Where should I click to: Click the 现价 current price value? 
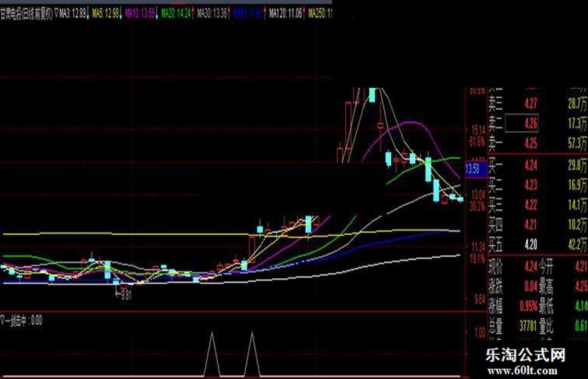point(531,267)
